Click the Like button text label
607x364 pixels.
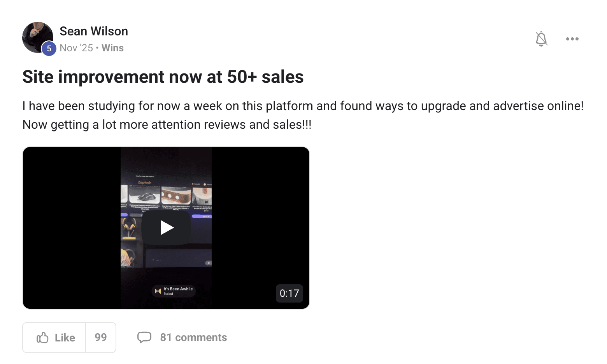[x=65, y=338]
